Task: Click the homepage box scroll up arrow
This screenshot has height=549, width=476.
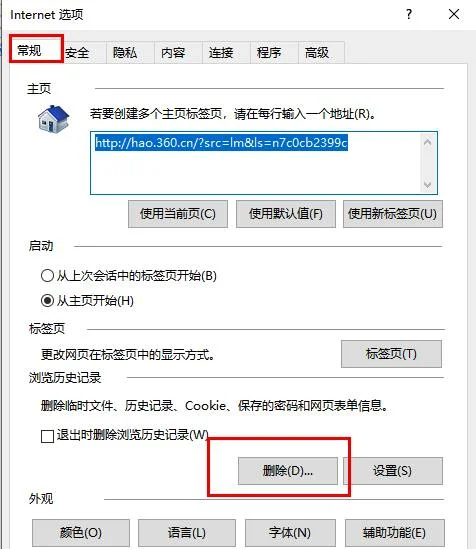Action: pyautogui.click(x=427, y=143)
